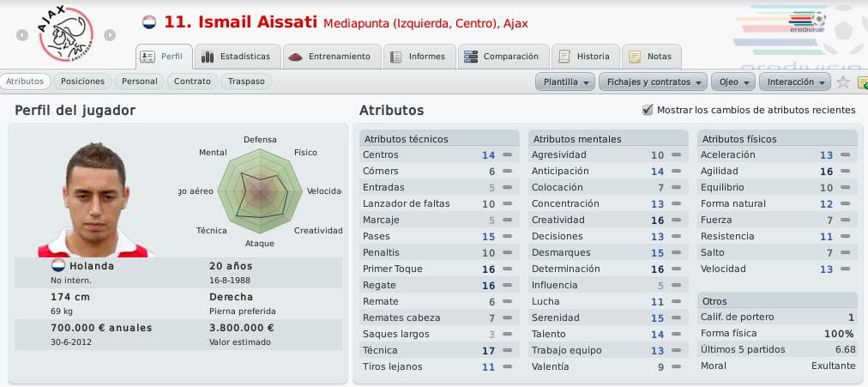Go to next player arrow
868x387 pixels.
(x=110, y=35)
